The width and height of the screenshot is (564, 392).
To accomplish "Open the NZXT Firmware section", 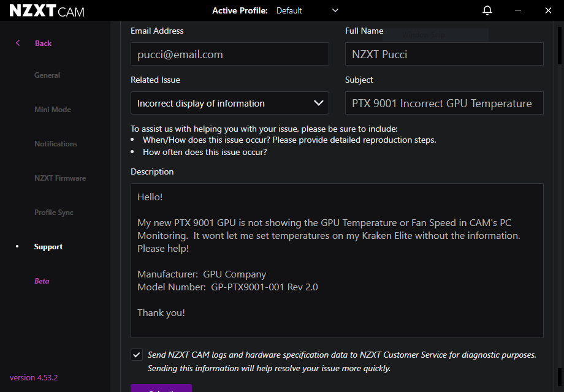I will (x=60, y=178).
